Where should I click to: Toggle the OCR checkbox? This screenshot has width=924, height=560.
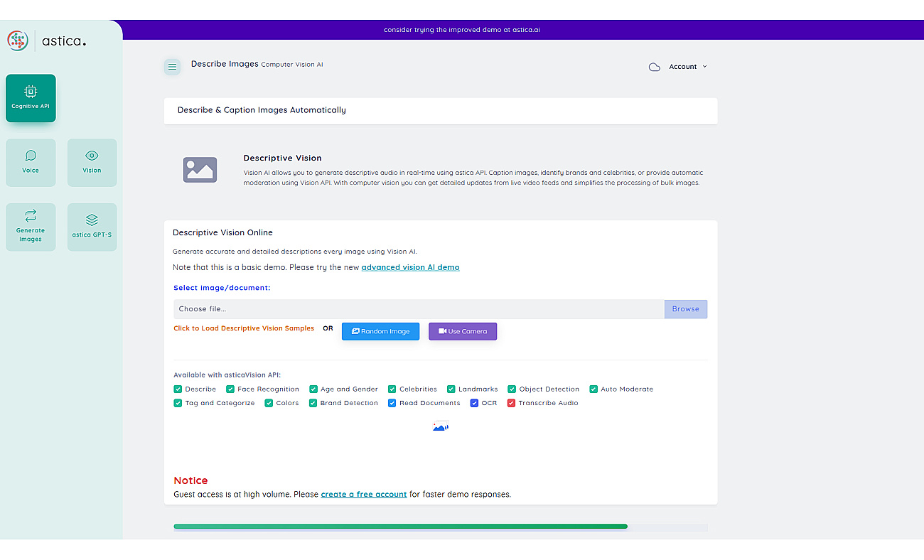pos(475,403)
